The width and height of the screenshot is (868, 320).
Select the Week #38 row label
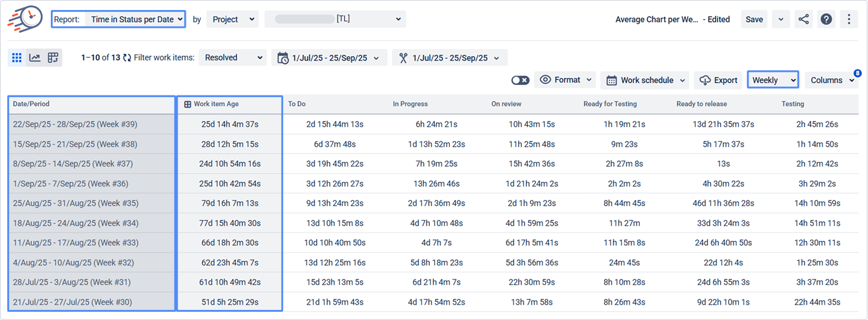point(75,144)
